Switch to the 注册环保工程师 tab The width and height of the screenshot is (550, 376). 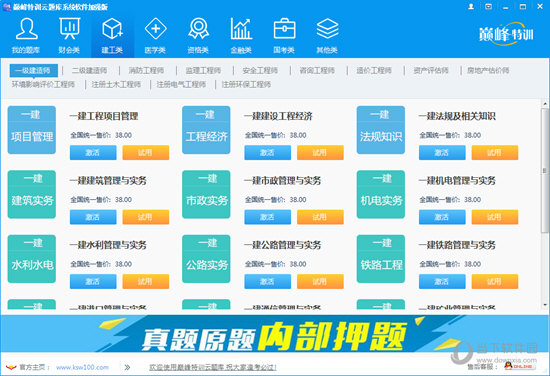pyautogui.click(x=246, y=84)
